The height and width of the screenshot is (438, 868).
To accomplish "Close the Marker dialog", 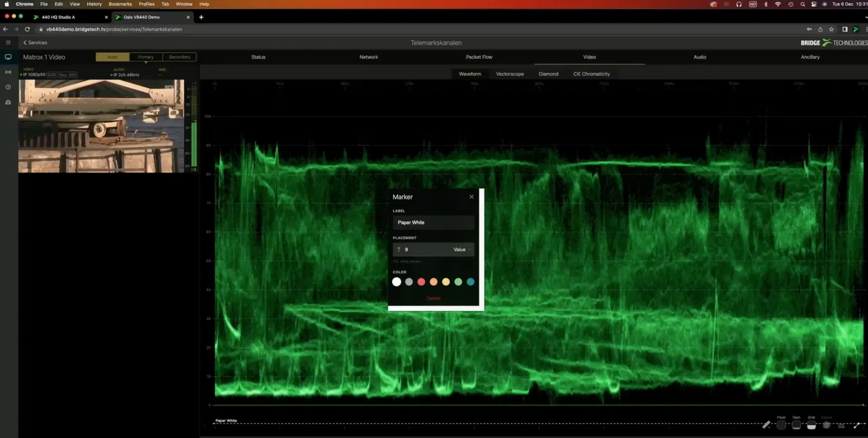I will pyautogui.click(x=471, y=197).
